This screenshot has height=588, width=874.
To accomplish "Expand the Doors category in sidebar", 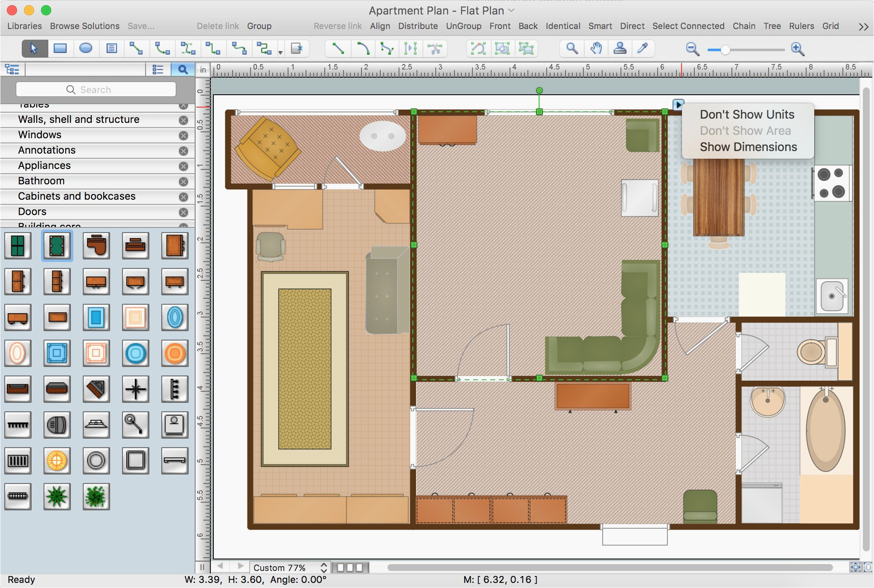I will click(x=32, y=211).
